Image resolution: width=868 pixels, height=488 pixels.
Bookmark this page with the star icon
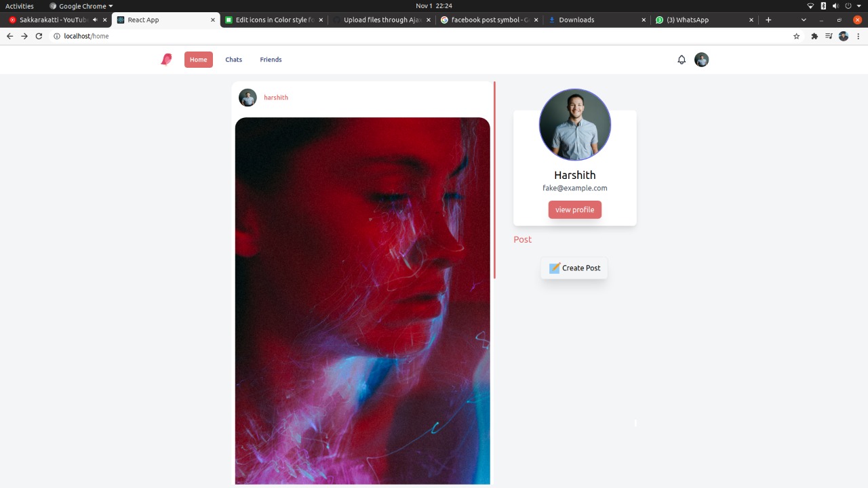(797, 36)
